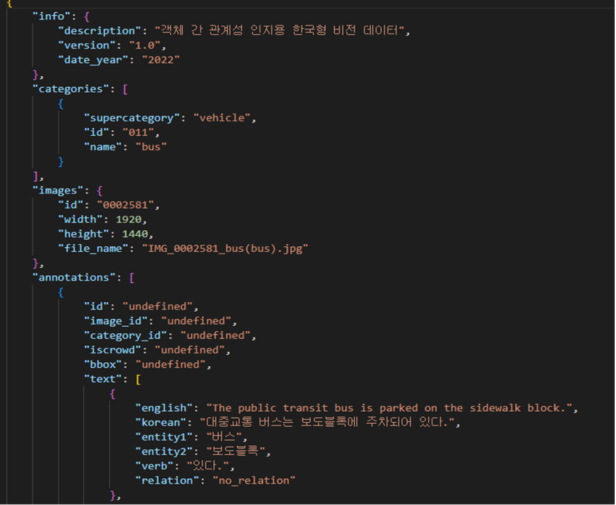The width and height of the screenshot is (616, 505).
Task: Click the "bbox" key
Action: pos(103,365)
